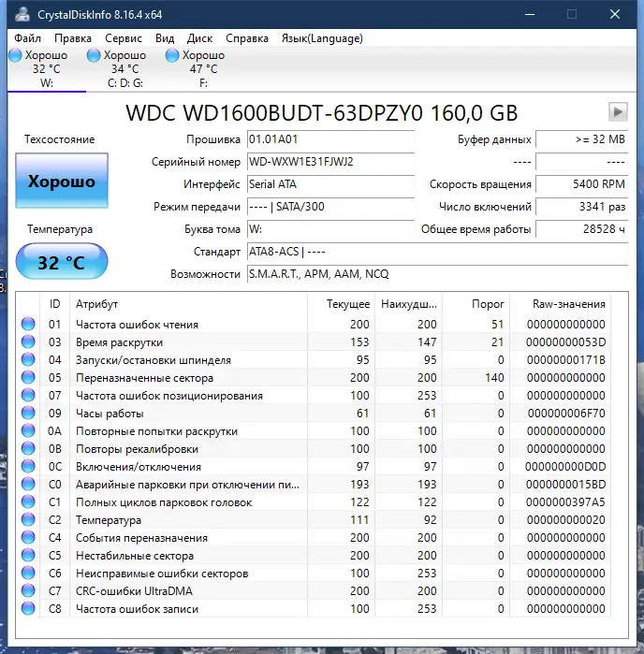Open the Справка menu
This screenshot has width=644, height=654.
coord(247,38)
